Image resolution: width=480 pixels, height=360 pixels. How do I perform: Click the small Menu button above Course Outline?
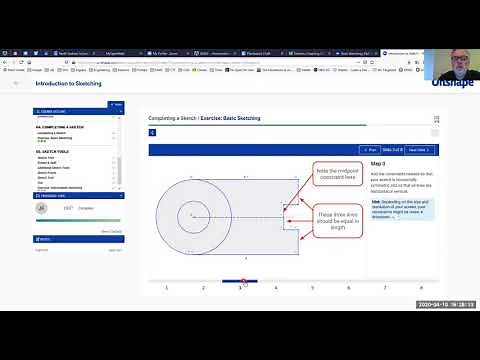tap(116, 105)
